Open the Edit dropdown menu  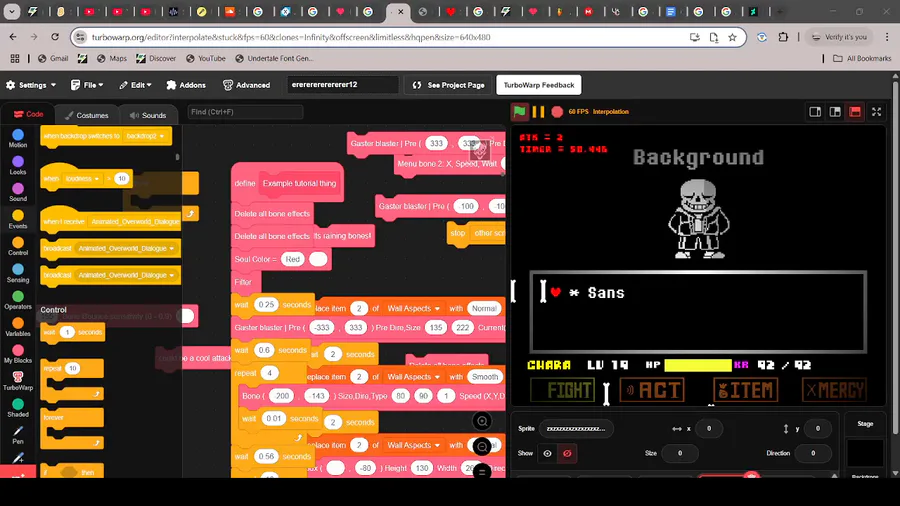coord(135,85)
